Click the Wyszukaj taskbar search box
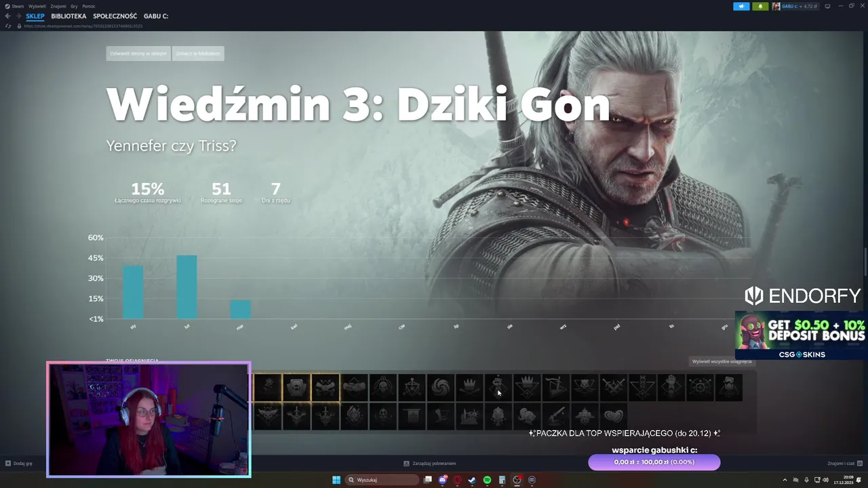Viewport: 868px width, 488px height. [x=382, y=480]
